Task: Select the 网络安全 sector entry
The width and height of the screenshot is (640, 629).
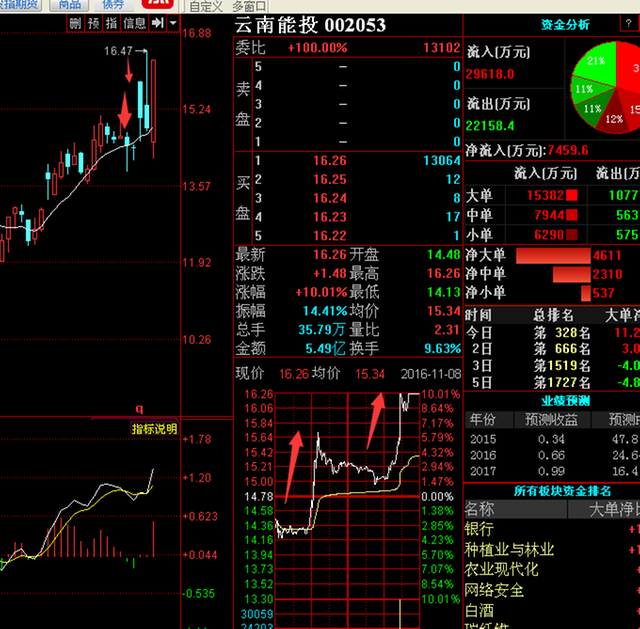Action: point(494,590)
